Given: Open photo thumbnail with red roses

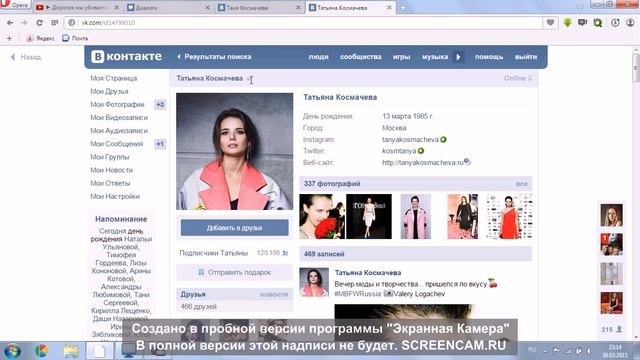Looking at the screenshot, I should point(322,216).
